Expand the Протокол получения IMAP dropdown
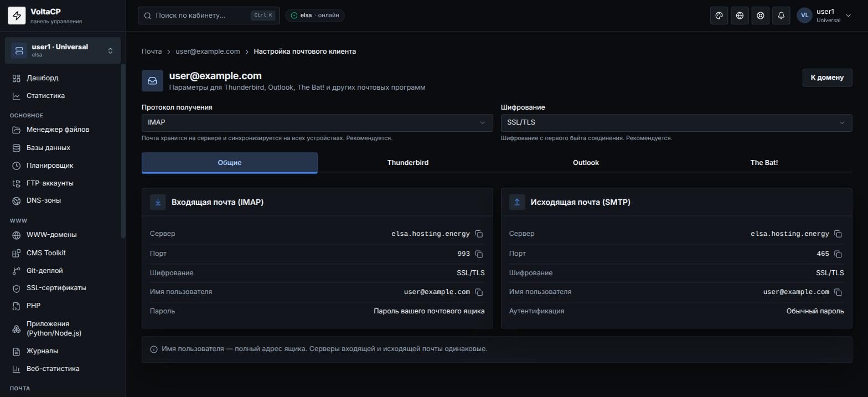 [317, 123]
